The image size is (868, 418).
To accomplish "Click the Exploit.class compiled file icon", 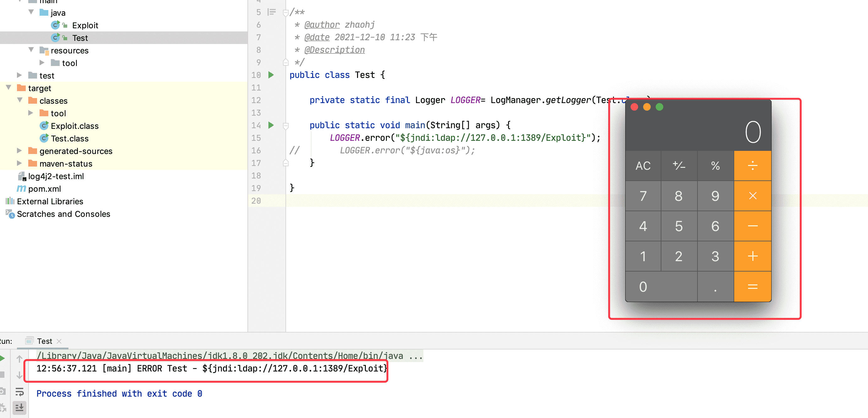I will 44,126.
